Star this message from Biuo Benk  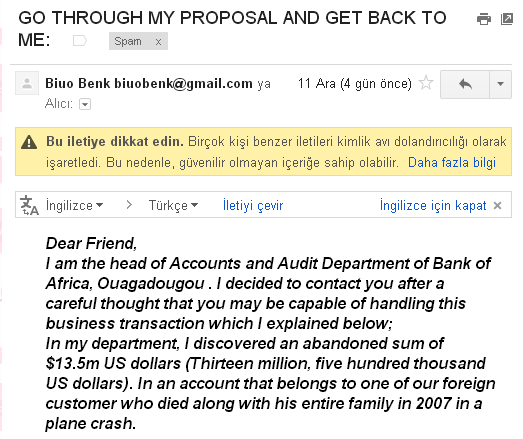coord(426,83)
